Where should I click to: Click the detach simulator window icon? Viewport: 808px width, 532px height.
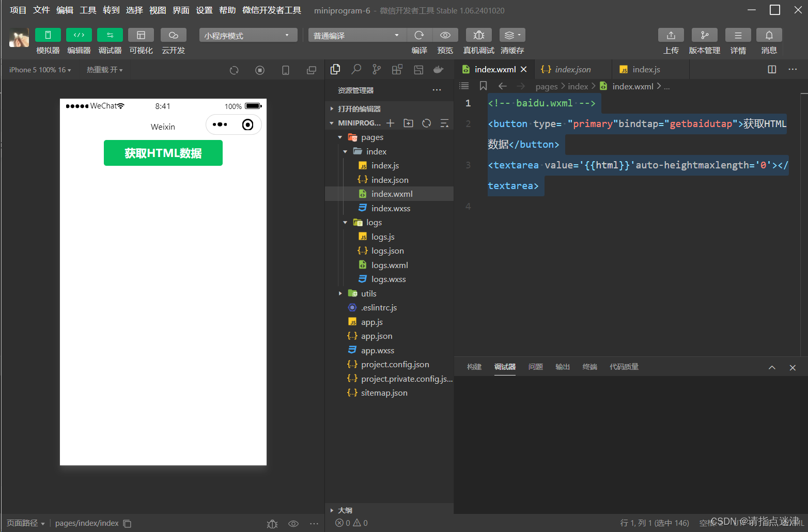pyautogui.click(x=312, y=70)
